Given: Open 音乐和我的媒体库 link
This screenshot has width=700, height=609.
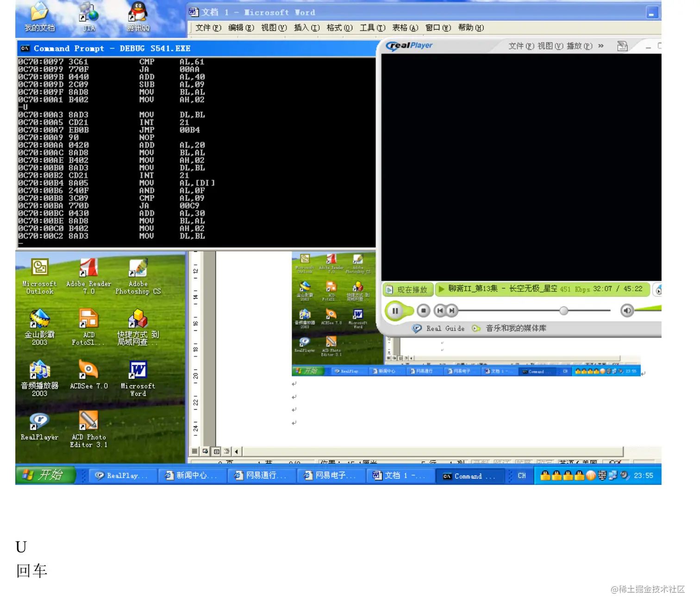Looking at the screenshot, I should point(516,328).
